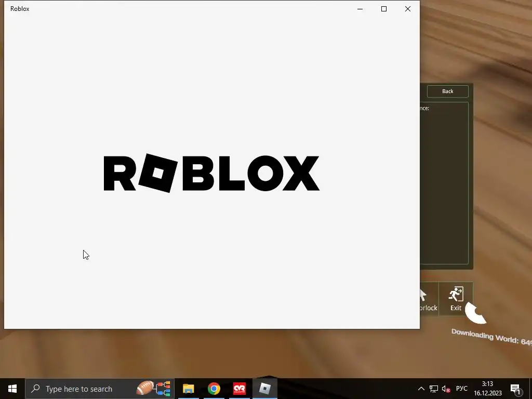Click the Type here to search box
532x399 pixels.
coord(100,389)
